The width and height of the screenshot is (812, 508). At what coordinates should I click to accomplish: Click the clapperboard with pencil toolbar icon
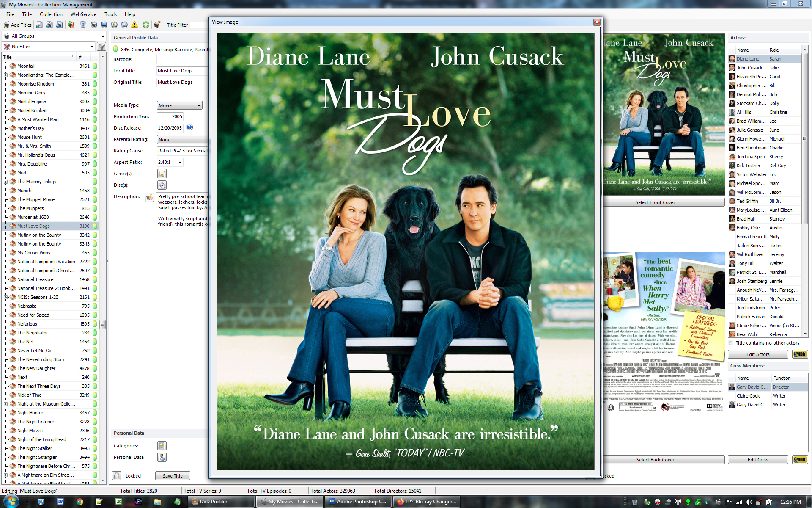coord(157,25)
